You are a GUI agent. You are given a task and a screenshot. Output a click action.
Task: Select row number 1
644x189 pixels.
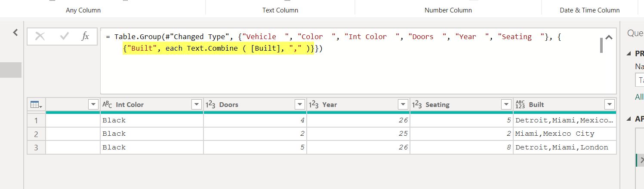pos(36,120)
